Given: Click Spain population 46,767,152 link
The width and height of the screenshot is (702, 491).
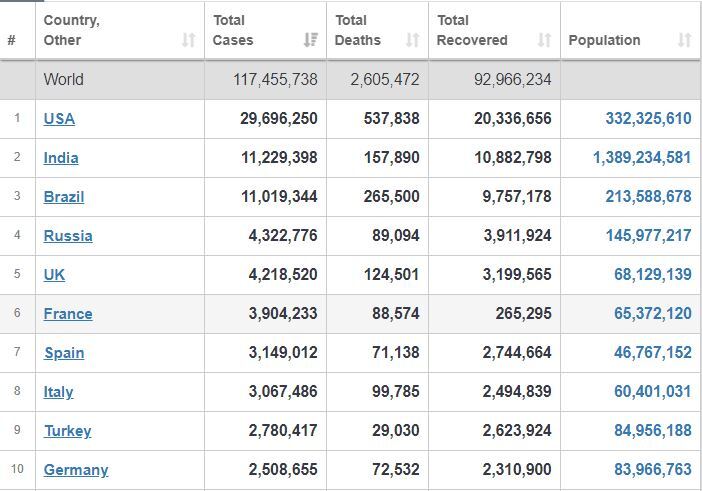Looking at the screenshot, I should pyautogui.click(x=653, y=352).
